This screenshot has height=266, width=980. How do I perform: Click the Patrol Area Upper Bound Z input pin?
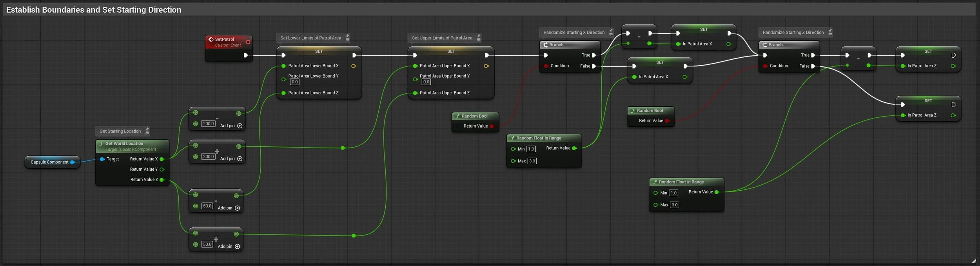(415, 93)
